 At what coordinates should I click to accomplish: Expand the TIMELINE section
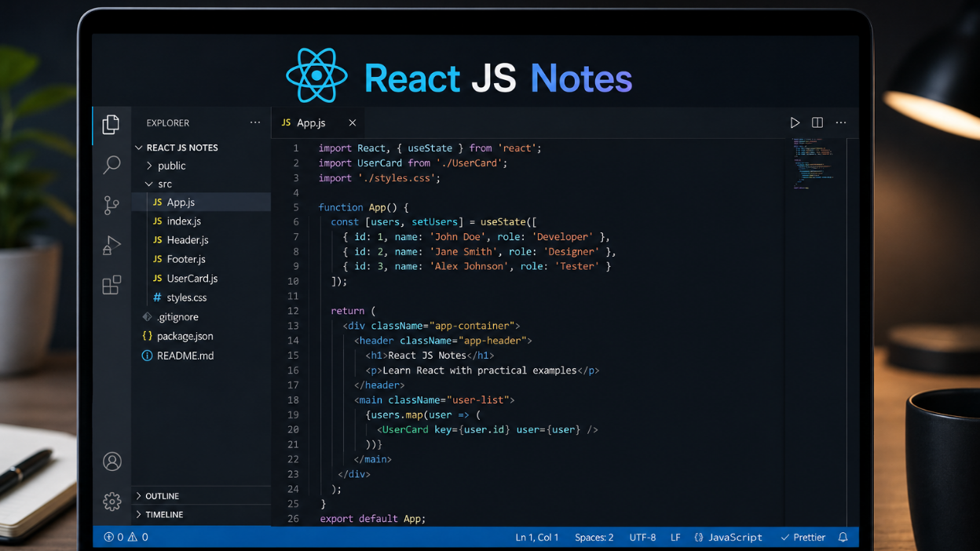(x=139, y=515)
